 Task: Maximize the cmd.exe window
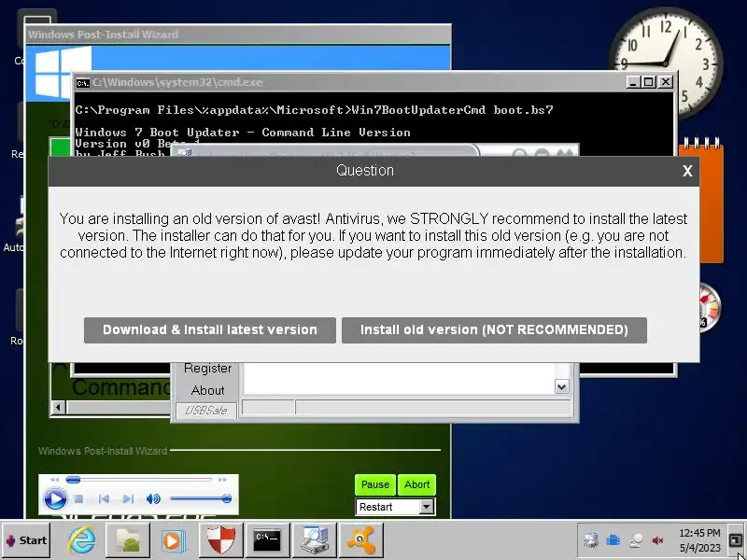point(649,82)
